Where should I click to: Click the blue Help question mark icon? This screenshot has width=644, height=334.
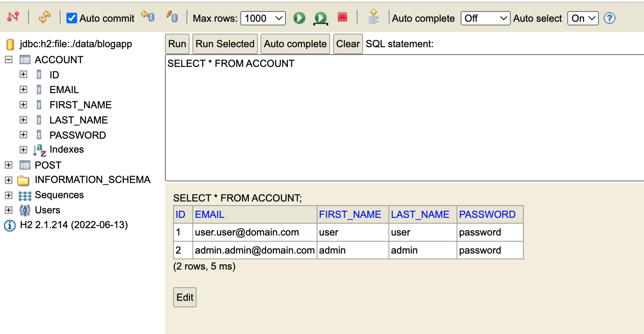pyautogui.click(x=610, y=18)
